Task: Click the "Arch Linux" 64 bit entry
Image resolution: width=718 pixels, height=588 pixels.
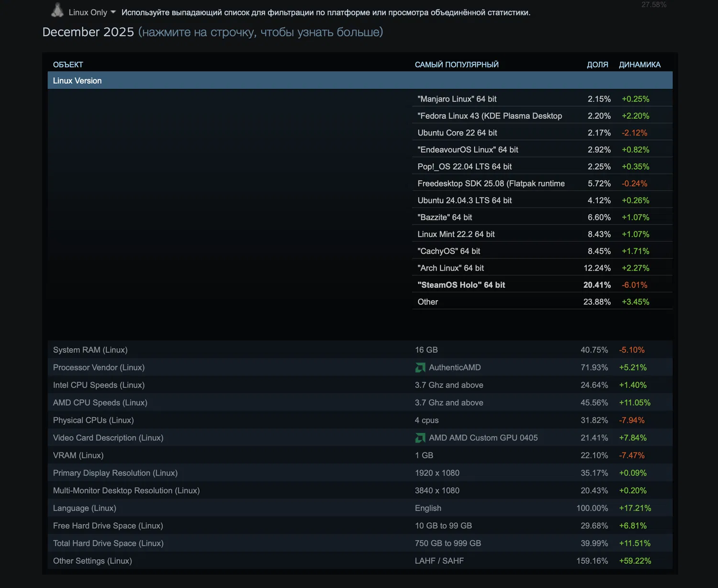Action: click(x=450, y=268)
